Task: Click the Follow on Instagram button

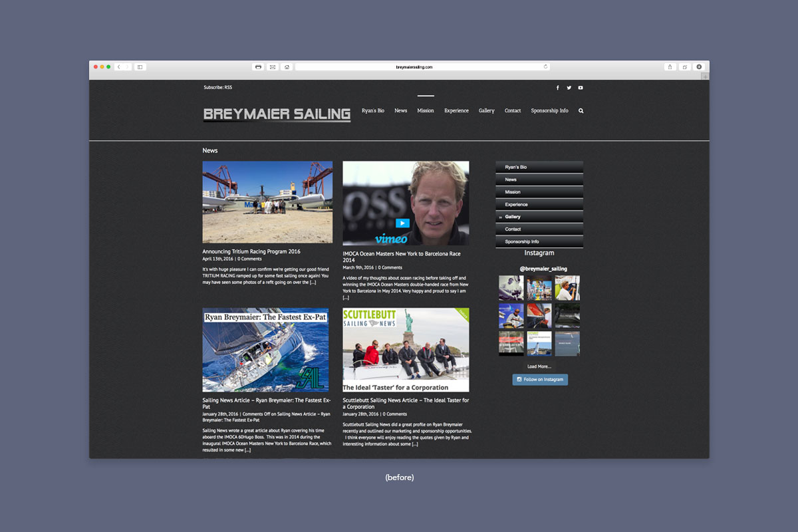Action: point(540,380)
